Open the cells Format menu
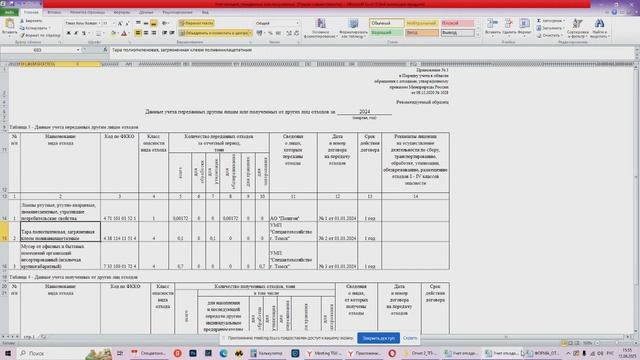The height and width of the screenshot is (360, 640). [x=524, y=27]
